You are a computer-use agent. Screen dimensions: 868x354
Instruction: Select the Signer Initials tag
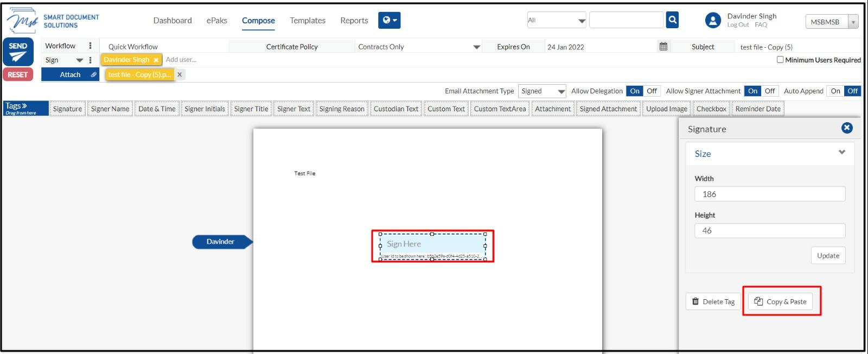[205, 109]
